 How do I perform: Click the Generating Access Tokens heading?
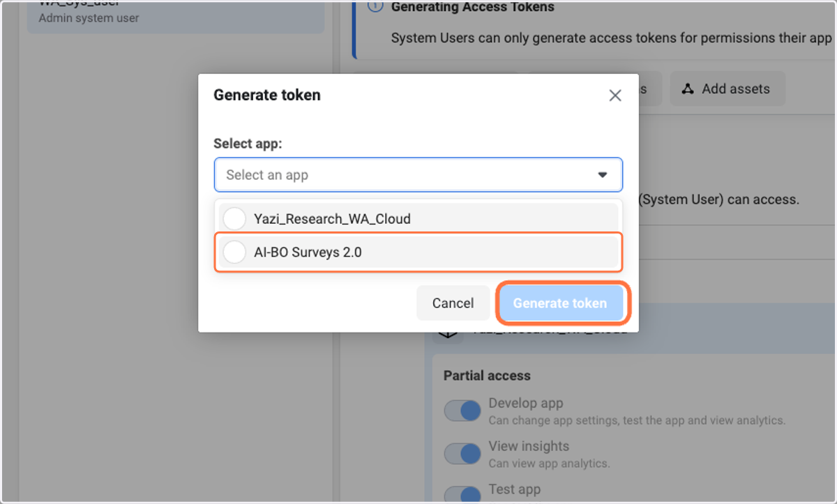pyautogui.click(x=473, y=7)
